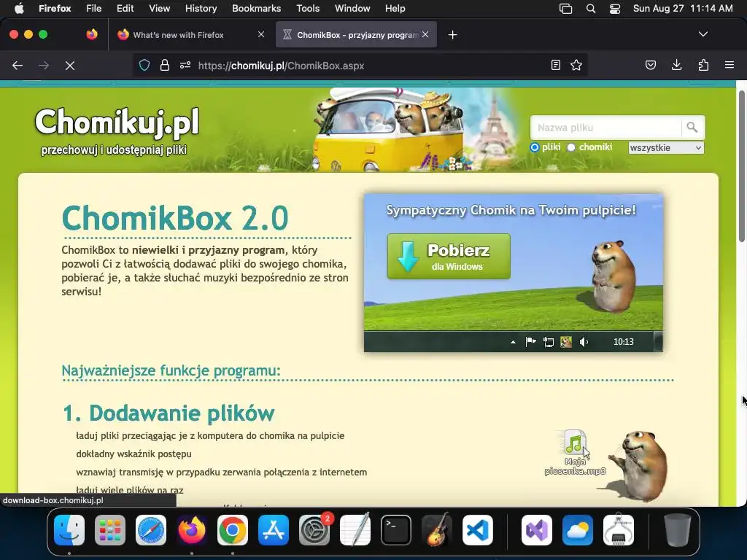Click 'Najważniejsze funkcje programu:' text
This screenshot has height=560, width=747.
tap(171, 370)
